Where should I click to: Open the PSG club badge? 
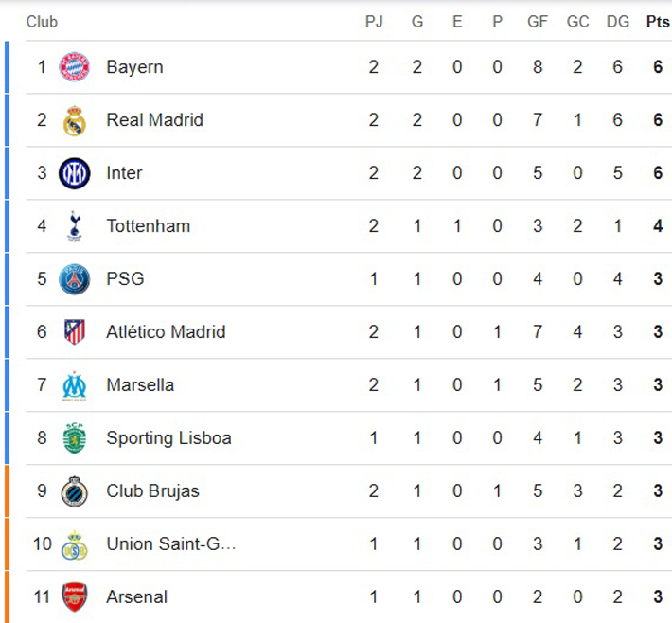point(74,279)
